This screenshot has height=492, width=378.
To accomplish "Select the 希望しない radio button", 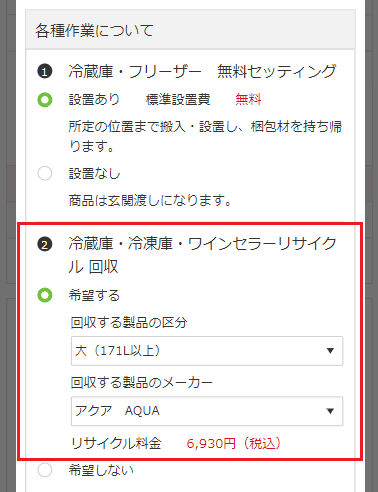I will pyautogui.click(x=45, y=470).
